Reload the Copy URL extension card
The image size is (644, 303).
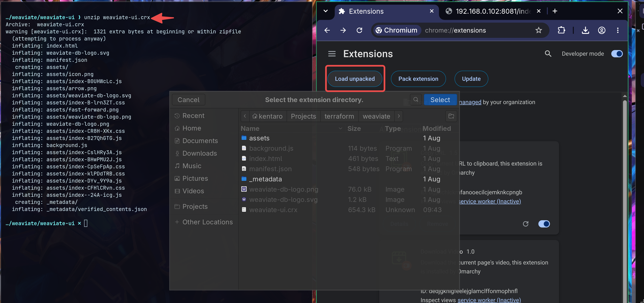click(x=525, y=224)
